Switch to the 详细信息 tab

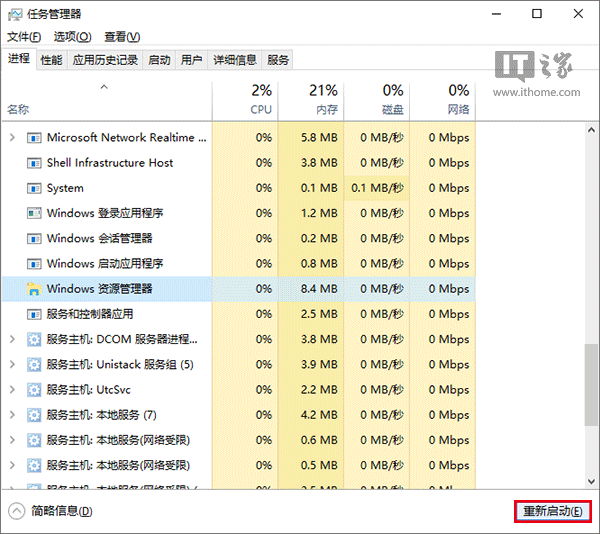click(x=235, y=60)
